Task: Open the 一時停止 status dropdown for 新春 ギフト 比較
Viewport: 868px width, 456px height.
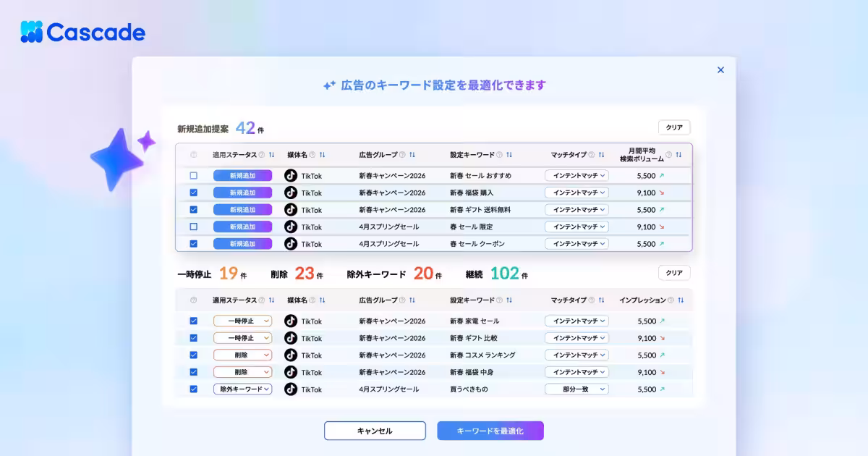Action: pyautogui.click(x=242, y=337)
